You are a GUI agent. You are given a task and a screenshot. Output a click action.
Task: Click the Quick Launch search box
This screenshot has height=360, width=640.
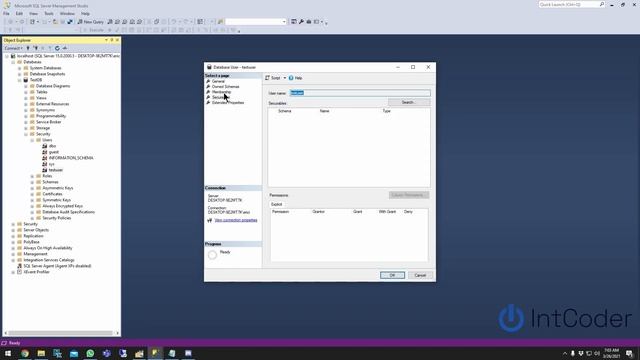(571, 4)
